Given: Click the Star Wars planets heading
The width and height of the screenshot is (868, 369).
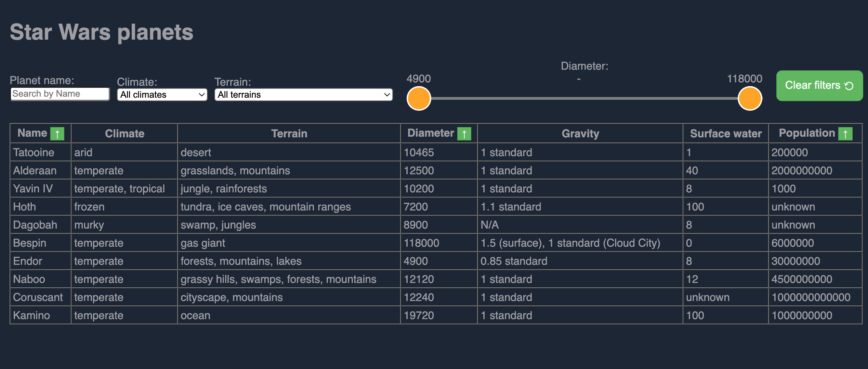Looking at the screenshot, I should click(x=102, y=32).
